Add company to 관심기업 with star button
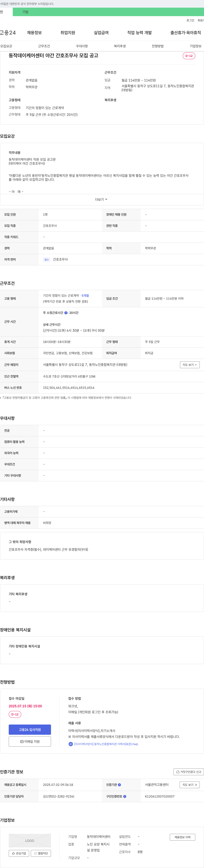The image size is (204, 868). (19, 854)
